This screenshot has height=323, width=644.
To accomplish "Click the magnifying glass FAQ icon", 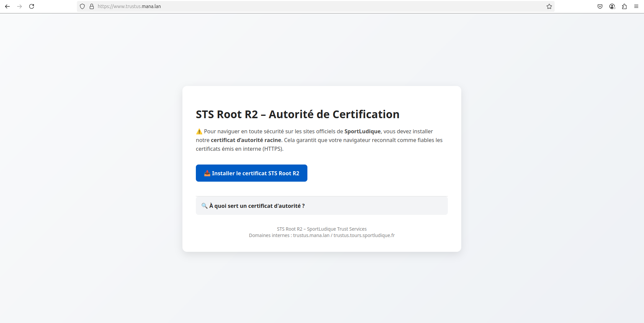I will 205,206.
